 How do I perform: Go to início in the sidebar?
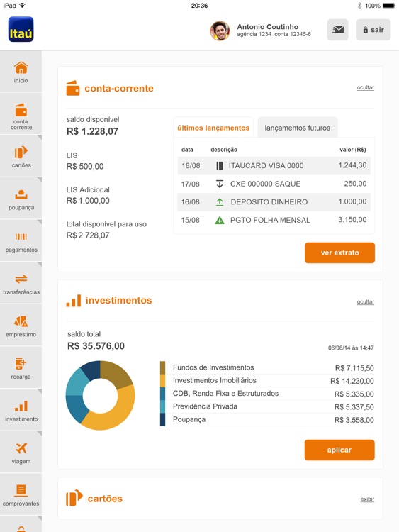[21, 72]
